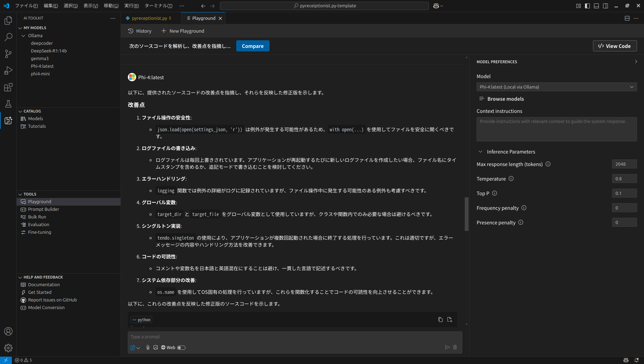Open AI Toolkit more actions menu
644x364 pixels.
click(113, 18)
